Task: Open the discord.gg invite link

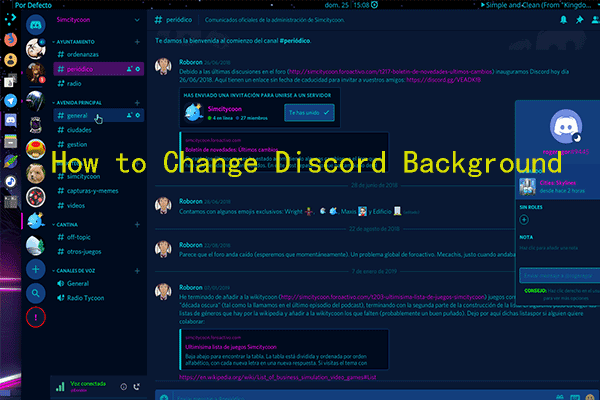Action: pyautogui.click(x=443, y=80)
